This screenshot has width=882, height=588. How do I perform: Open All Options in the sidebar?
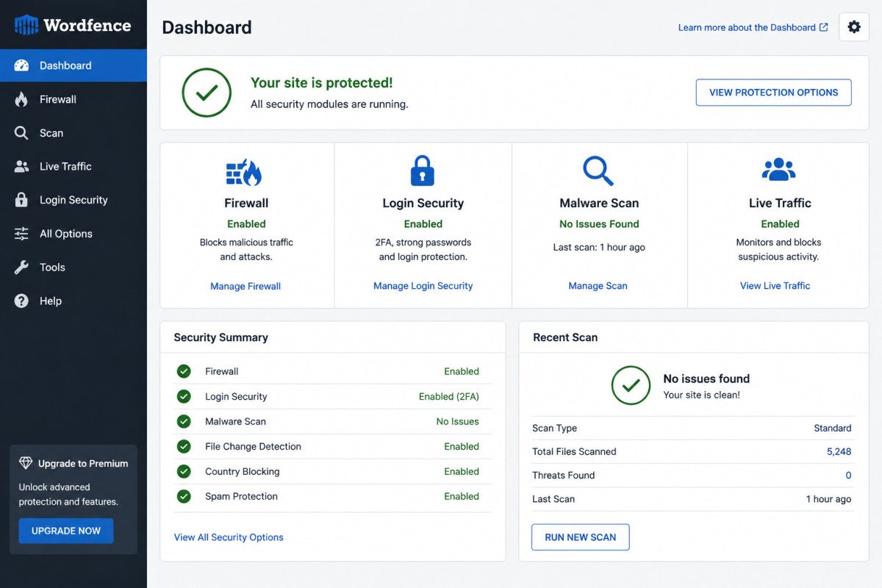[73, 234]
